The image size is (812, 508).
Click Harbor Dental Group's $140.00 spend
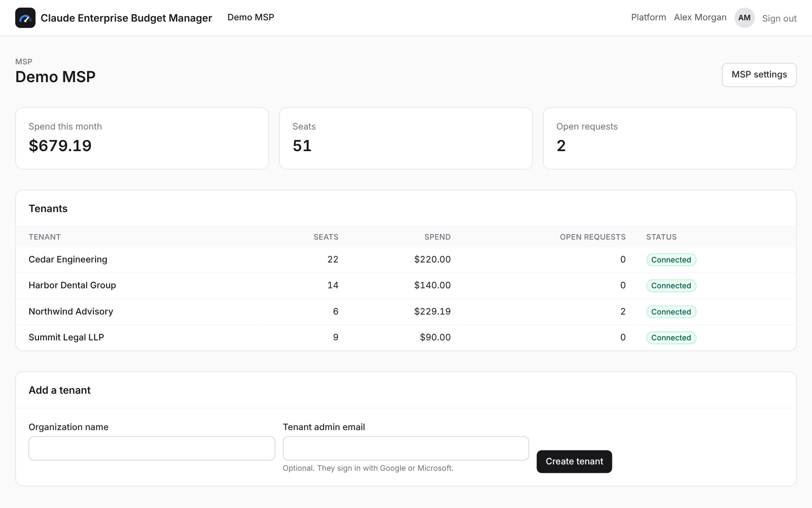[432, 285]
